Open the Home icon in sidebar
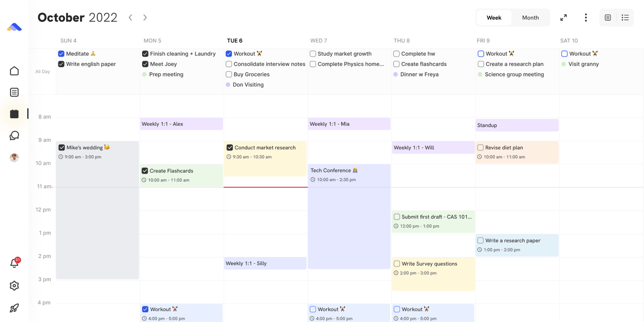 coord(14,71)
